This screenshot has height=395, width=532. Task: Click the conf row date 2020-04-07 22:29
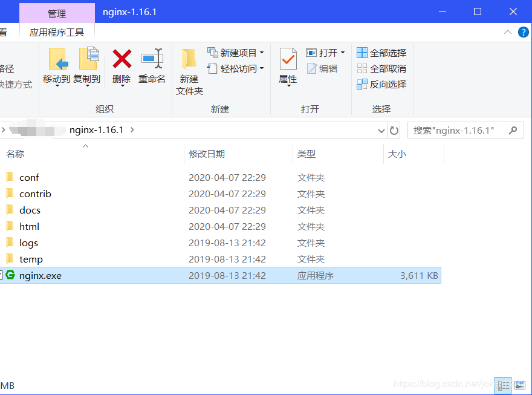point(227,177)
